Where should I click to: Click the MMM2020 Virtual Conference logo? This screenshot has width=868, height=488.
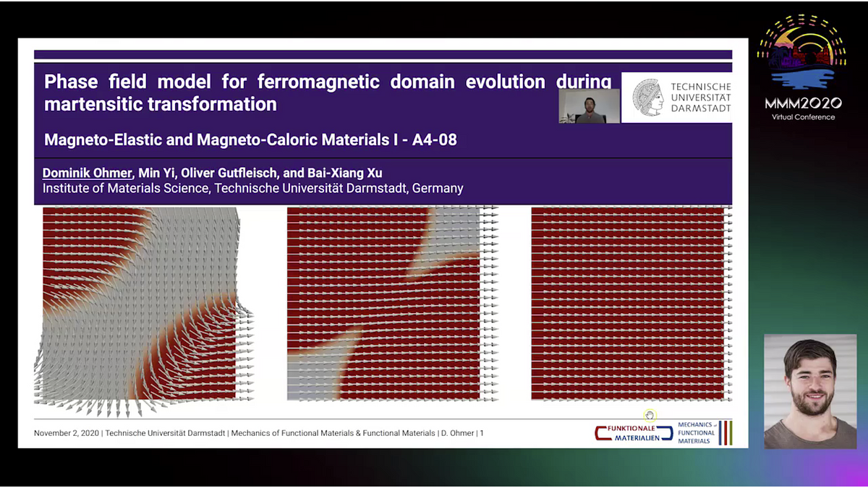click(801, 69)
